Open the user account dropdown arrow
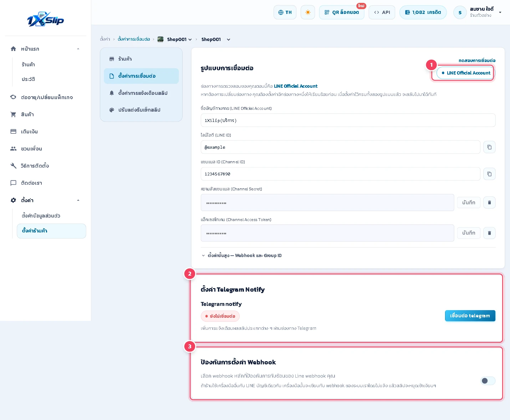510x420 pixels. (500, 12)
